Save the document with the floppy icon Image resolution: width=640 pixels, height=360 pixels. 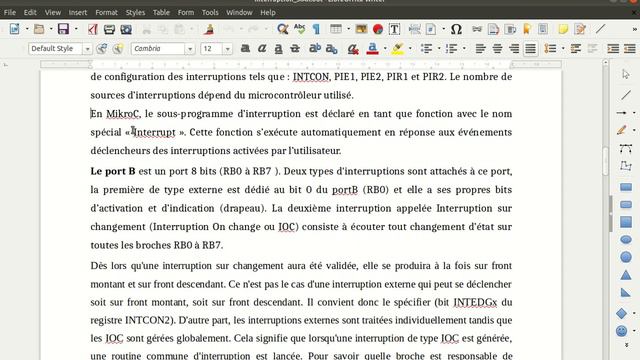point(63,29)
